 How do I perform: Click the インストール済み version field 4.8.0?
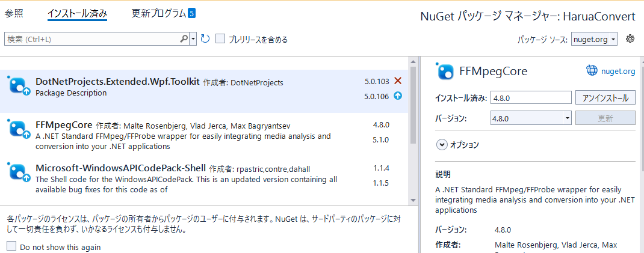(x=531, y=98)
